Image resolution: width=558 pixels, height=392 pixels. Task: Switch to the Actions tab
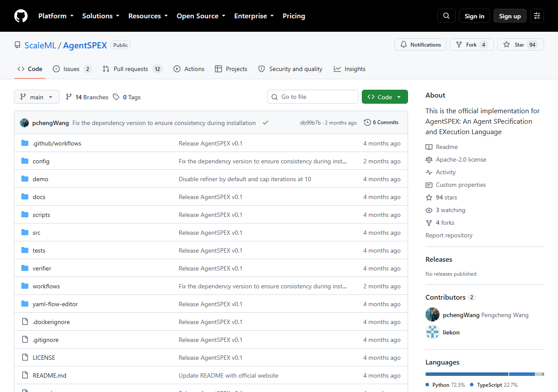coord(189,69)
